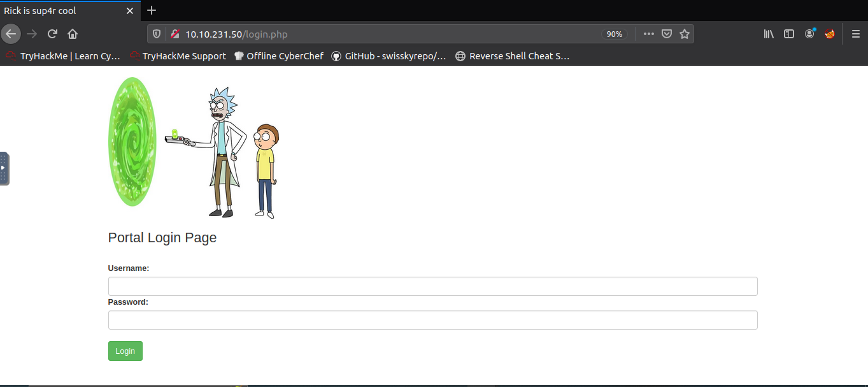Image resolution: width=868 pixels, height=387 pixels.
Task: Click the browser back button
Action: click(11, 34)
